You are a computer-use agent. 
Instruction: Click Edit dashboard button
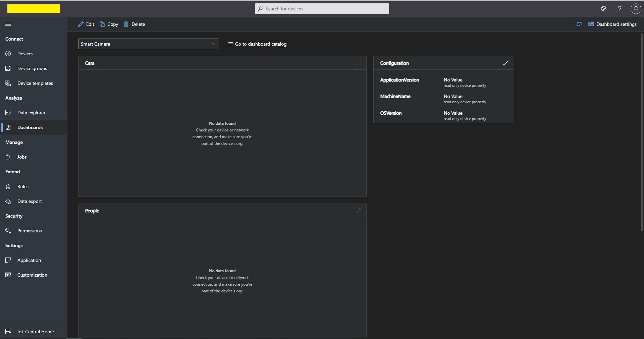pyautogui.click(x=86, y=24)
